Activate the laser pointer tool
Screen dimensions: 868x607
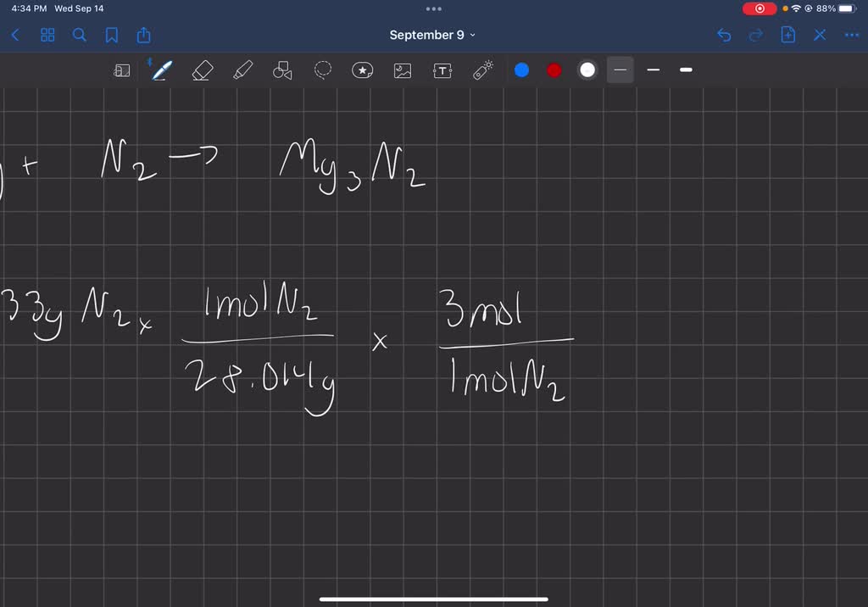point(483,70)
